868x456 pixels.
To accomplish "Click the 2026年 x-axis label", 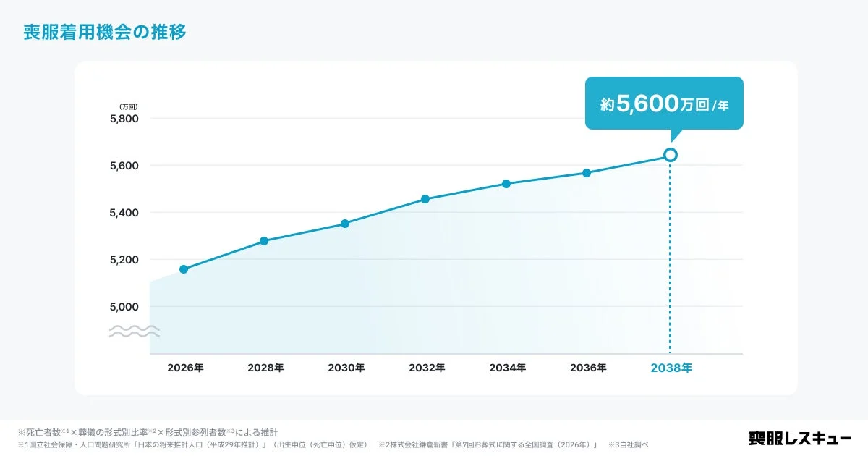I will coord(185,368).
